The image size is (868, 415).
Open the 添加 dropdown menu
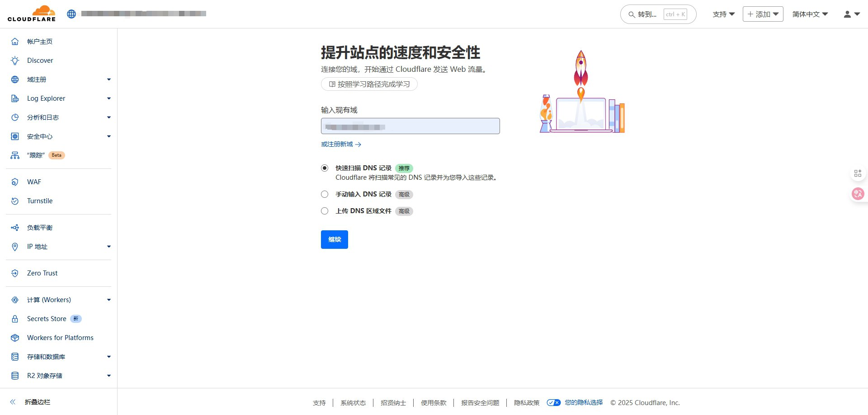[763, 14]
